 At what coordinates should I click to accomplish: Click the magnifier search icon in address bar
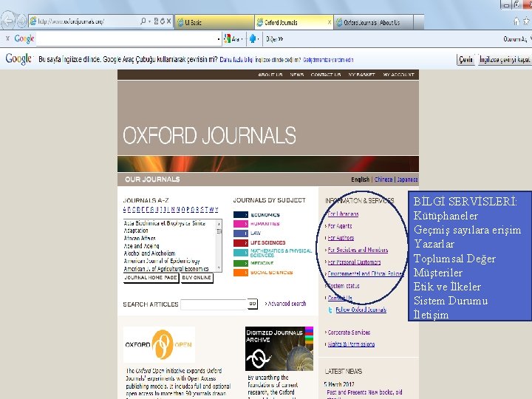pos(143,21)
